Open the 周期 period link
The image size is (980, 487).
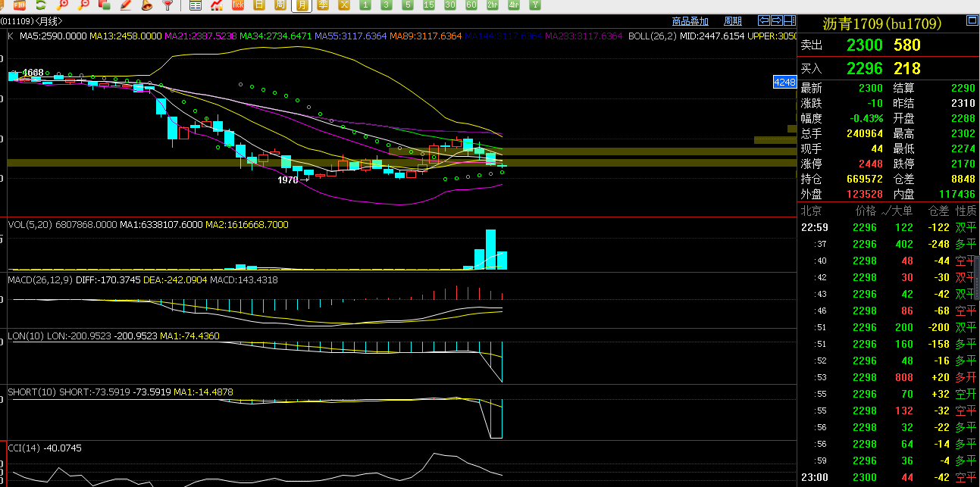(x=733, y=21)
